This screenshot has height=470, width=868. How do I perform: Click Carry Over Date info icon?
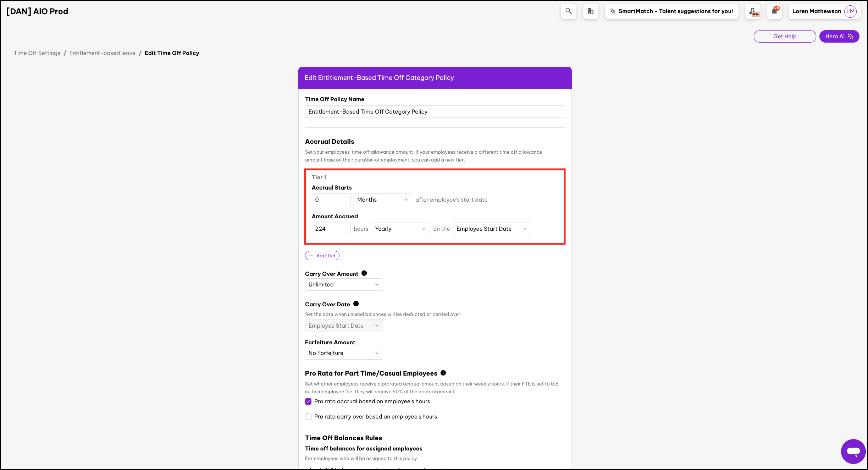(x=356, y=304)
